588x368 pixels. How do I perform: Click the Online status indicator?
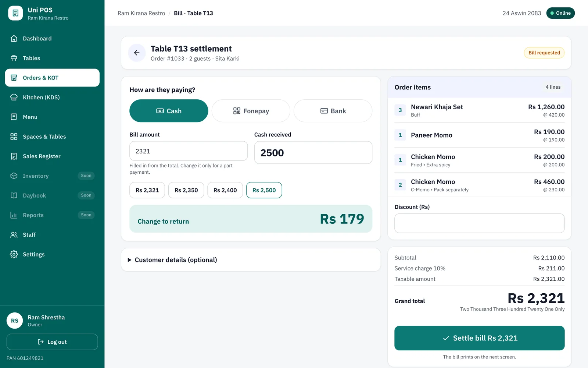coord(560,13)
